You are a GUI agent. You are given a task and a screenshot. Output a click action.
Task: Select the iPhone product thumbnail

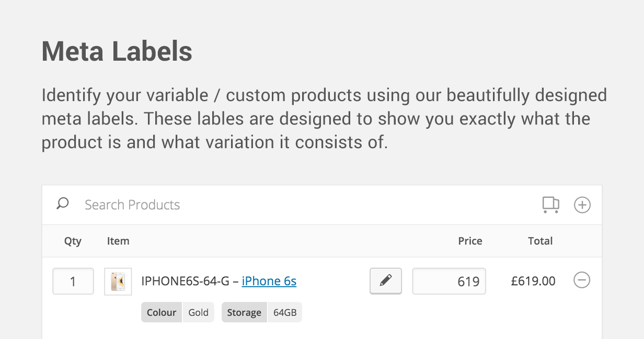click(118, 282)
